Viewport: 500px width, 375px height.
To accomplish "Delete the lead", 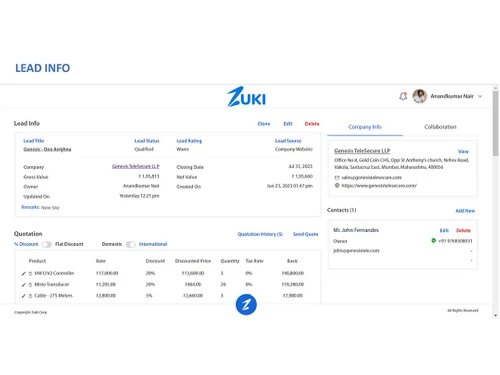I will click(x=312, y=124).
